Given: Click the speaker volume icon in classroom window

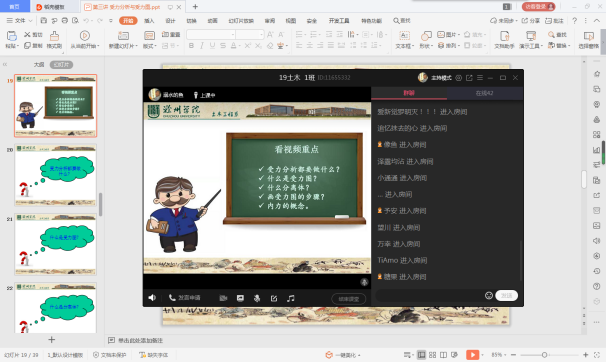Looking at the screenshot, I should click(152, 298).
